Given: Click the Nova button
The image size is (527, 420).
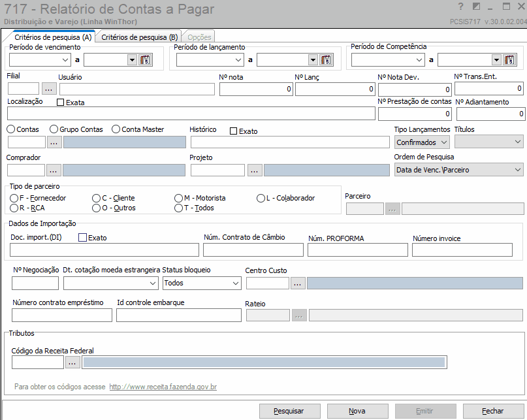Looking at the screenshot, I should pos(358,411).
